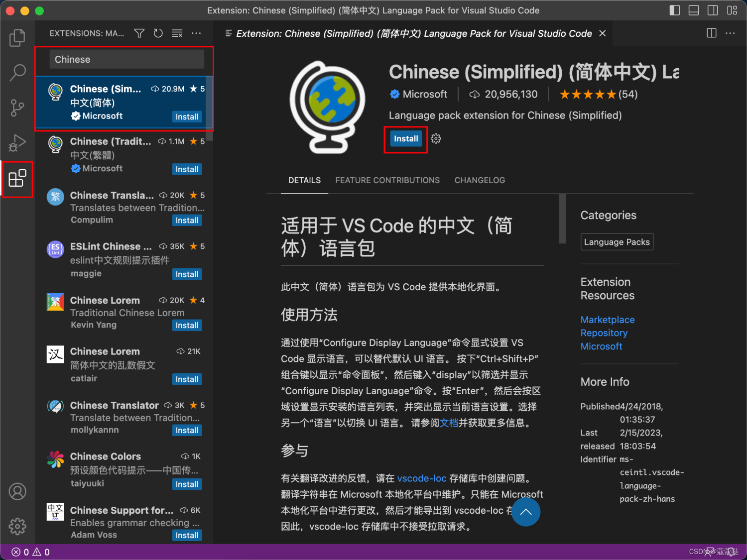Install Chinese Support by Adam Voss
Screen dimensions: 747x560
[x=187, y=536]
